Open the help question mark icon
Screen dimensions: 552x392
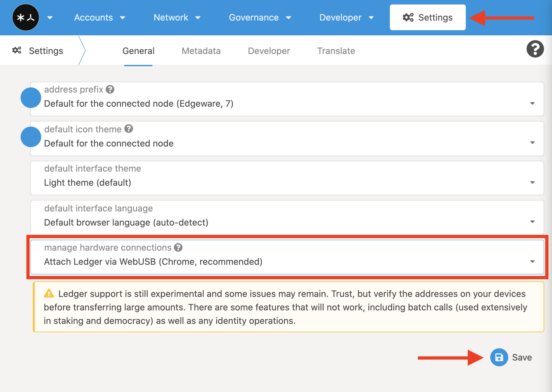click(x=535, y=49)
